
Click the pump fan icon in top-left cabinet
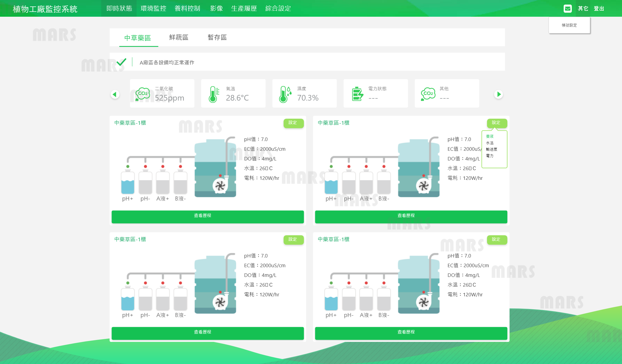220,186
